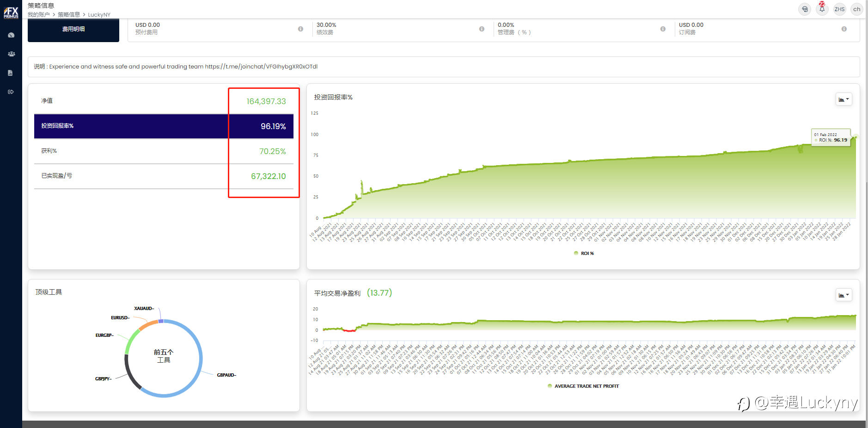Select the 获利% row label

click(x=49, y=151)
